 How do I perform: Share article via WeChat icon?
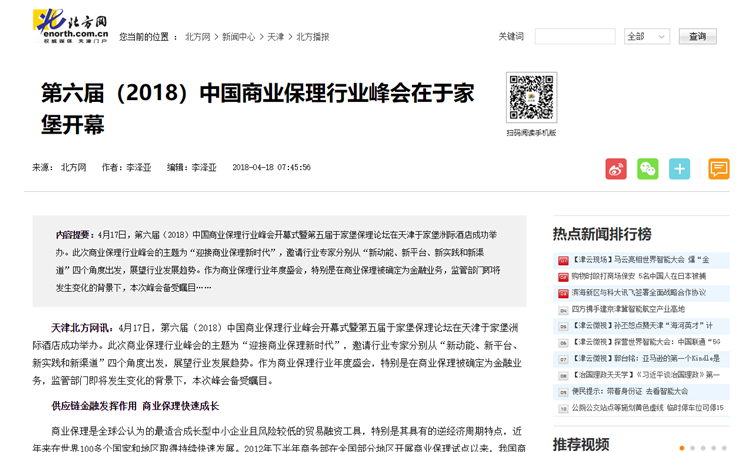[x=648, y=169]
